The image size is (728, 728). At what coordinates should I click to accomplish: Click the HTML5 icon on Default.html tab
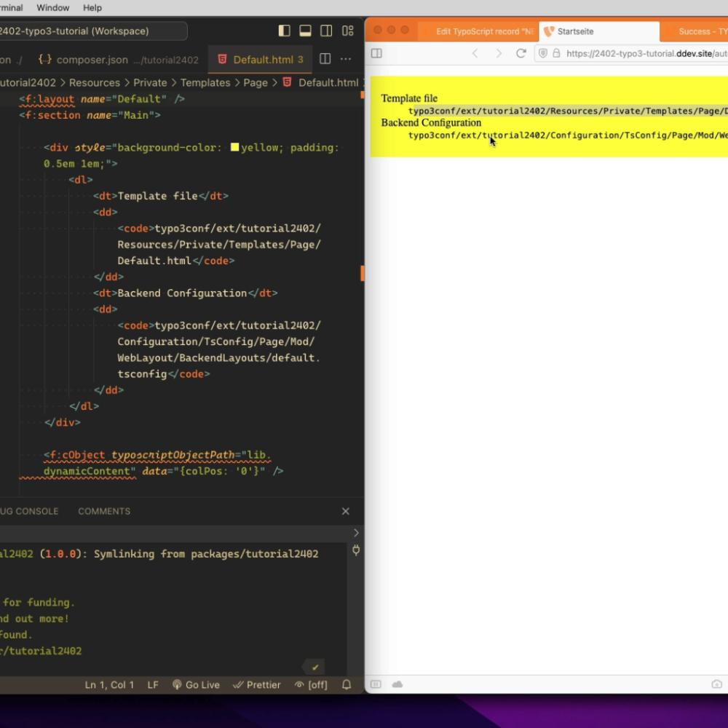222,60
